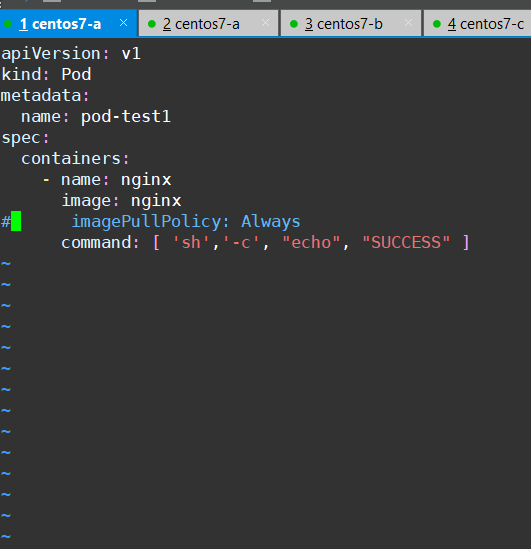Viewport: 531px width, 549px height.
Task: Click the "echo" string
Action: [311, 242]
